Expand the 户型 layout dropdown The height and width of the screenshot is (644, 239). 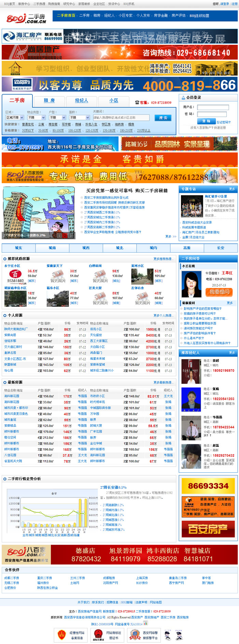pos(57,118)
